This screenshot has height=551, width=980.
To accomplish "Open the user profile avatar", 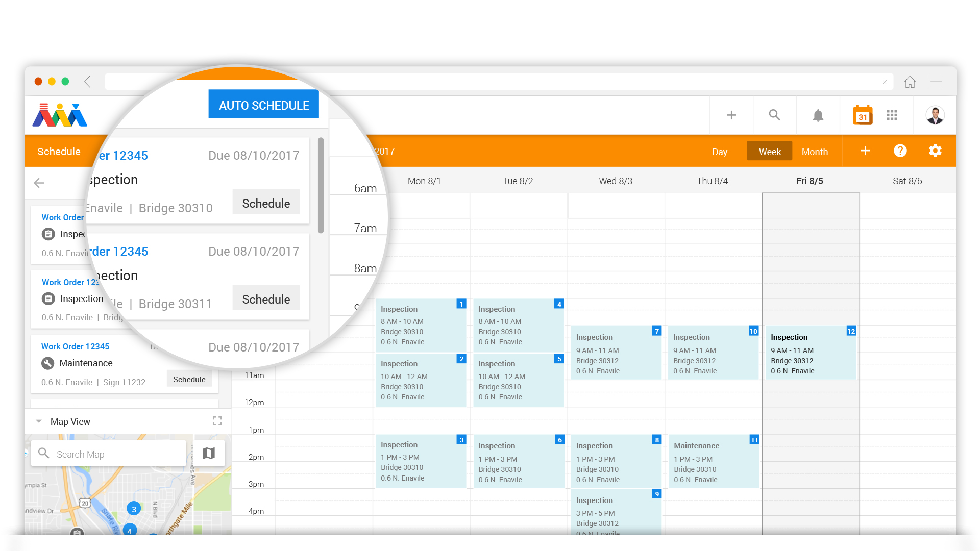I will point(935,115).
